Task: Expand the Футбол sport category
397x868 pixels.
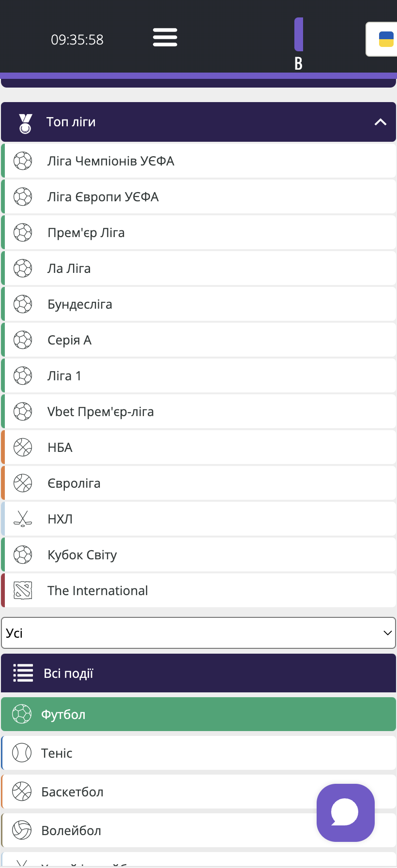Action: coord(198,714)
